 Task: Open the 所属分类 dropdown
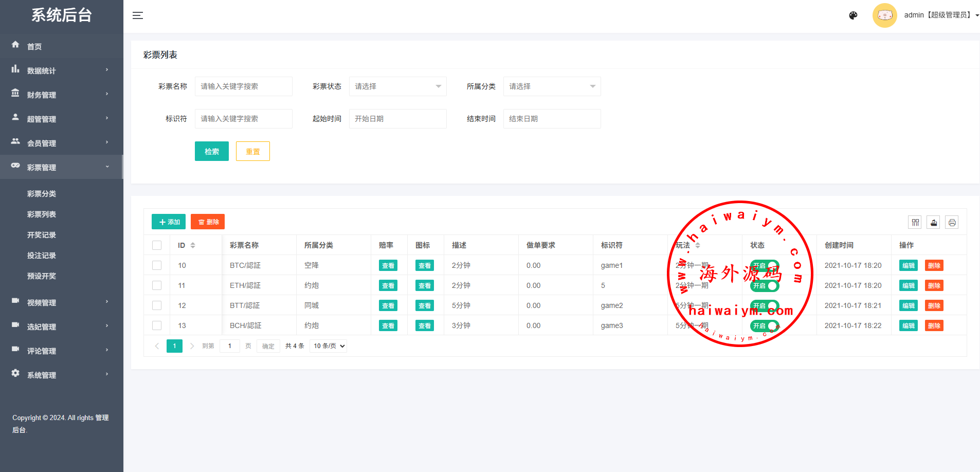pos(552,86)
